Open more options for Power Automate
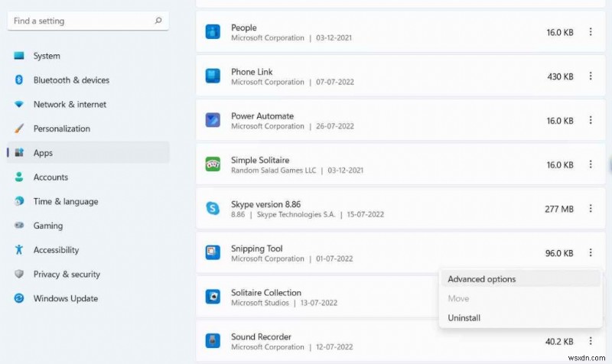 tap(590, 121)
